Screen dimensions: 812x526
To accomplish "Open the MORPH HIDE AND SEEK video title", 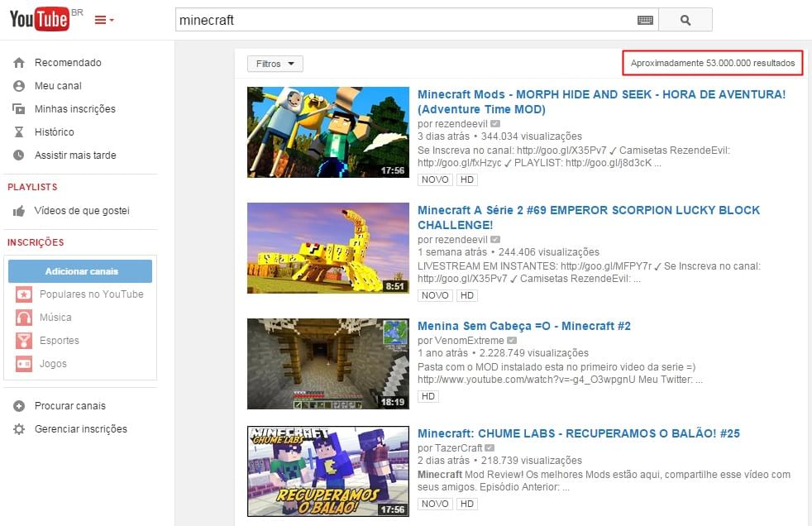I will (x=602, y=102).
